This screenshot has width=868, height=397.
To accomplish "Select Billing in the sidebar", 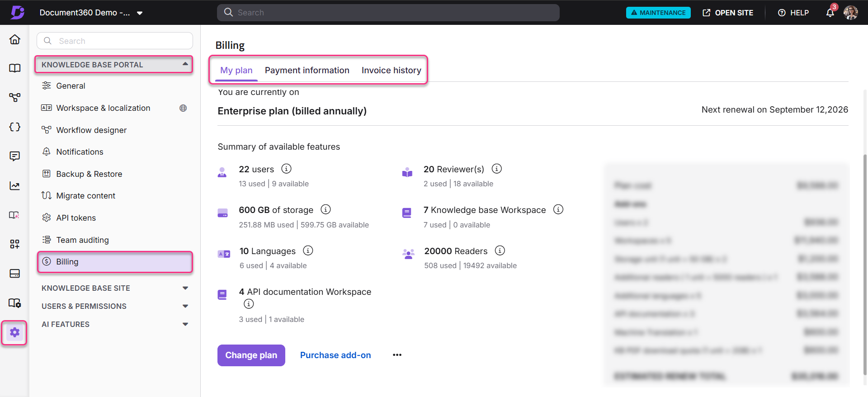I will point(115,262).
